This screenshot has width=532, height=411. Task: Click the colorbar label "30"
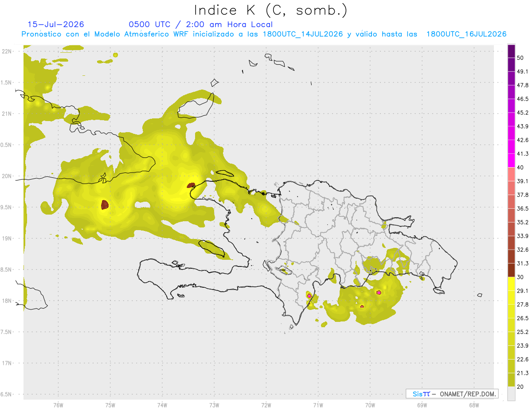pyautogui.click(x=520, y=277)
